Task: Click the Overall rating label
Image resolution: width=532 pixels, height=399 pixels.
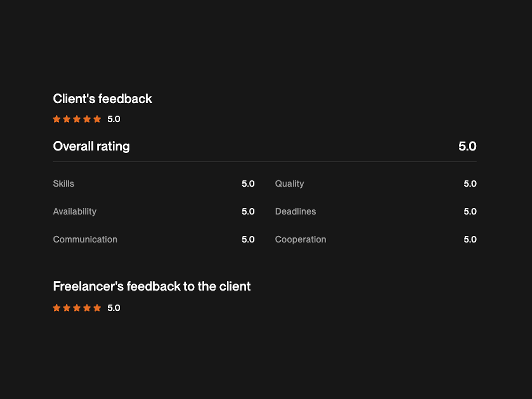Action: point(91,146)
